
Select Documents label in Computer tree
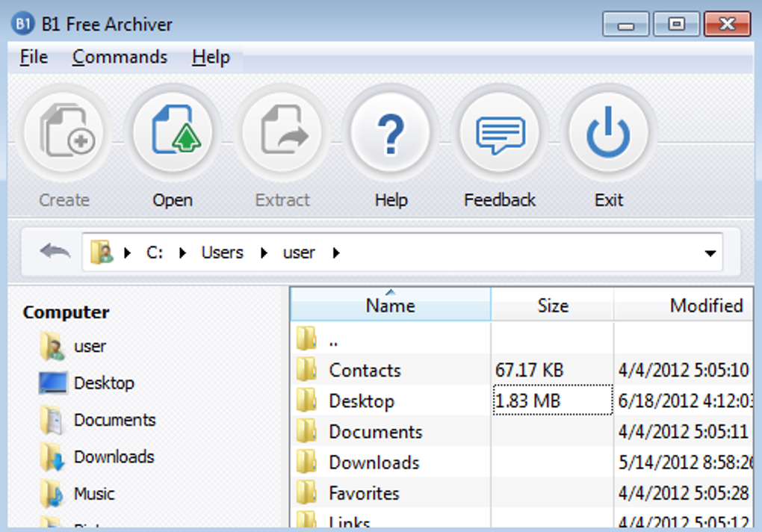click(x=115, y=420)
